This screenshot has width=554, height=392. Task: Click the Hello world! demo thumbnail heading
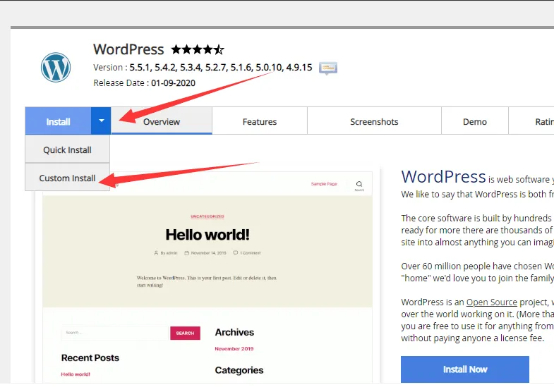point(207,235)
